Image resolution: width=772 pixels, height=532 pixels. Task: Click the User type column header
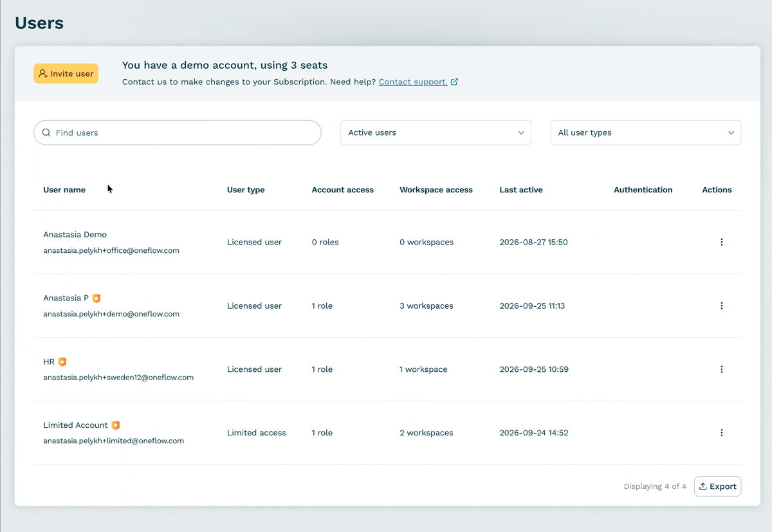click(x=246, y=190)
